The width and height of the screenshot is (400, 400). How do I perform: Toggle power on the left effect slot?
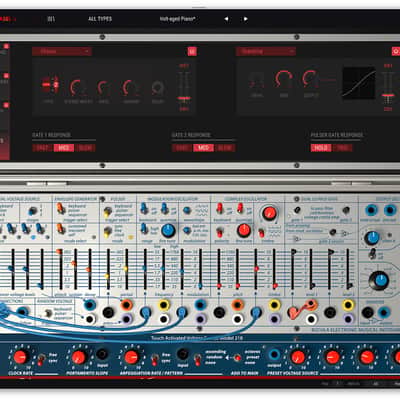pos(192,51)
